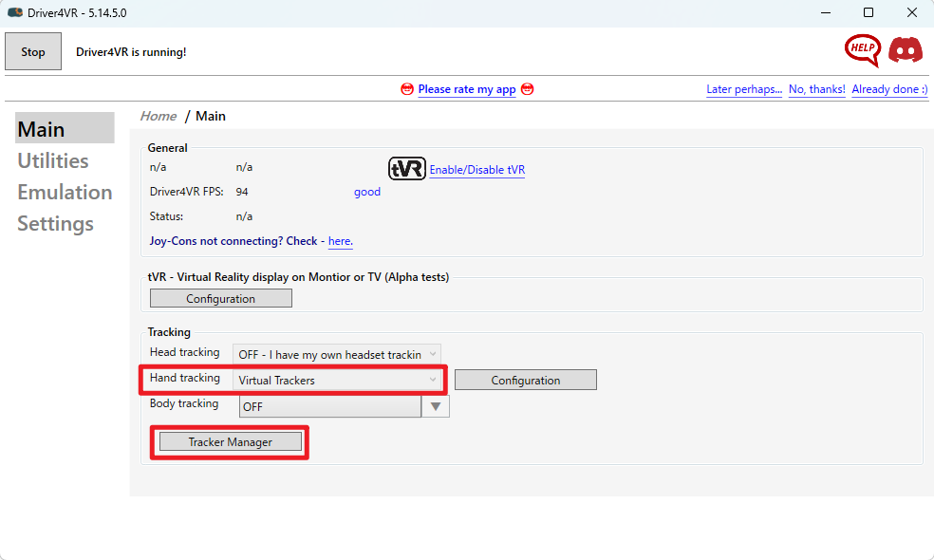934x560 pixels.
Task: Open the Discord icon link
Action: coord(906,50)
